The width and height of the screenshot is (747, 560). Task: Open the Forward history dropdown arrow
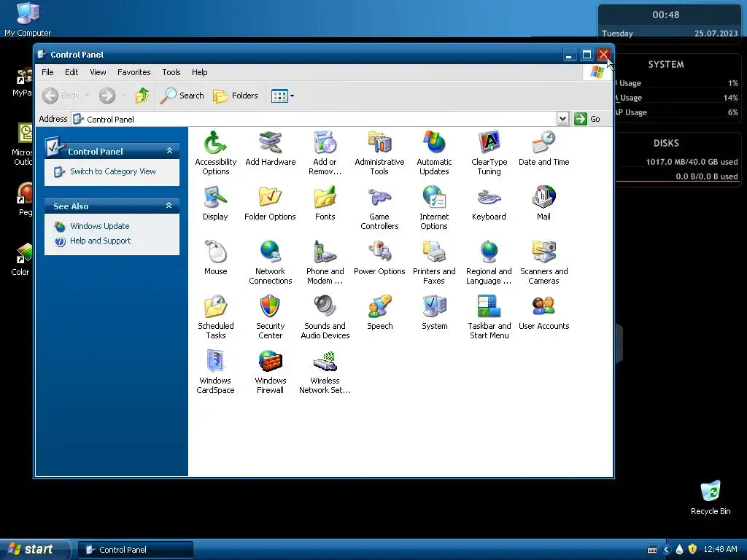click(x=124, y=96)
